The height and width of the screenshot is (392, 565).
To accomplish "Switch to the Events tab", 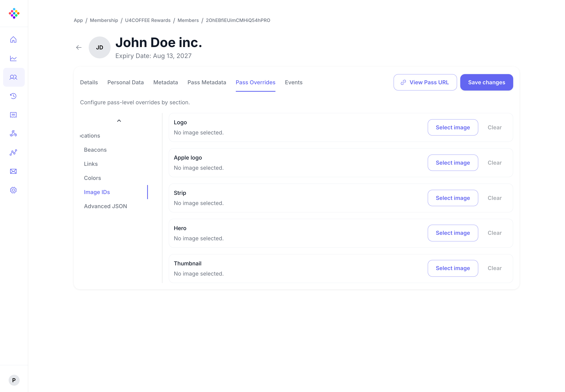I will point(293,82).
